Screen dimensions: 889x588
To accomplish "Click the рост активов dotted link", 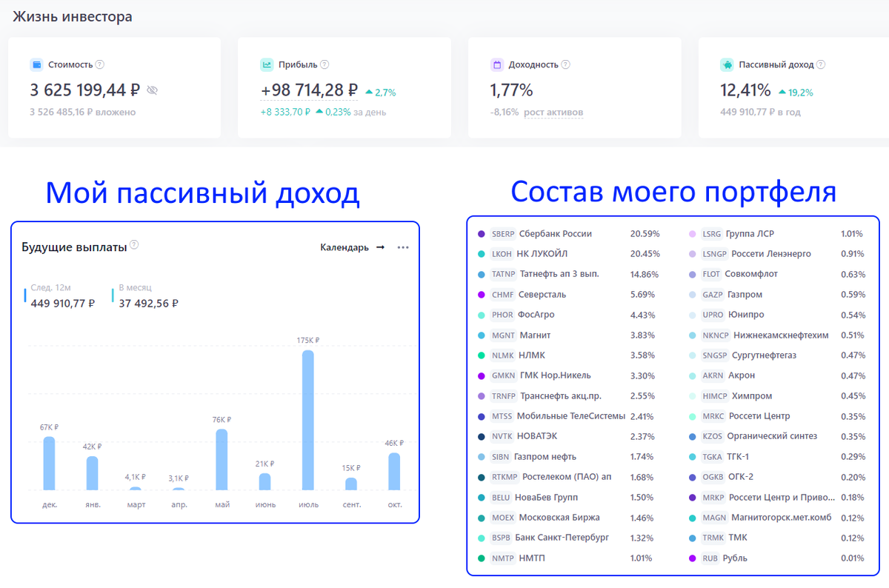I will pos(553,113).
